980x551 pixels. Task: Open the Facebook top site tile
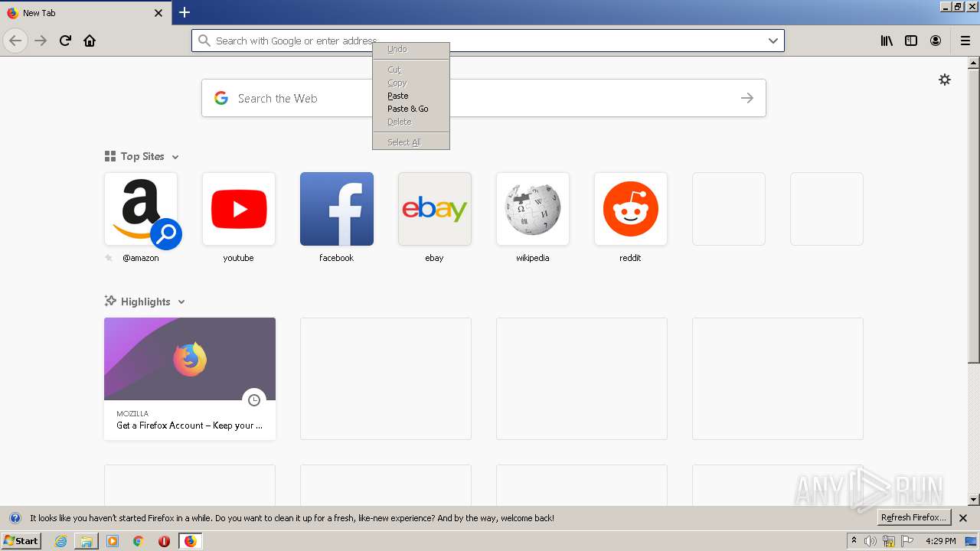pos(337,209)
